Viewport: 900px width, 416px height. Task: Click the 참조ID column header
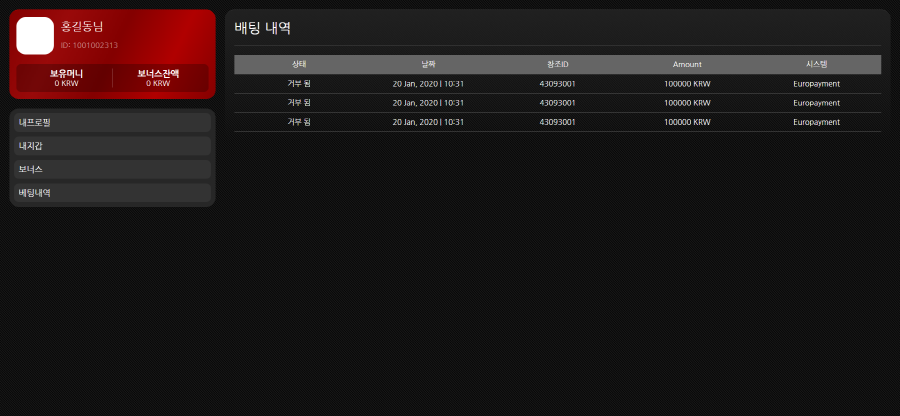tap(557, 64)
